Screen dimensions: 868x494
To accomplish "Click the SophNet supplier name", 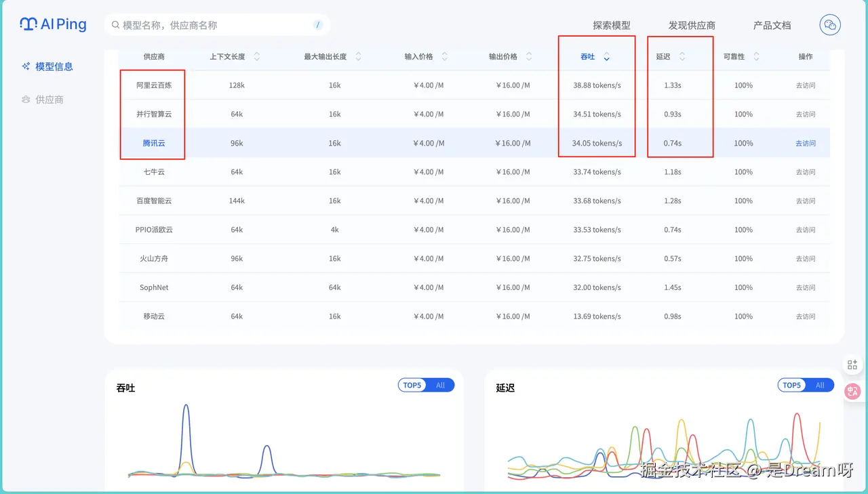I will [154, 287].
